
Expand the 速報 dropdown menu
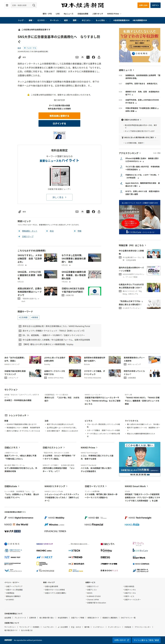coord(31,20)
